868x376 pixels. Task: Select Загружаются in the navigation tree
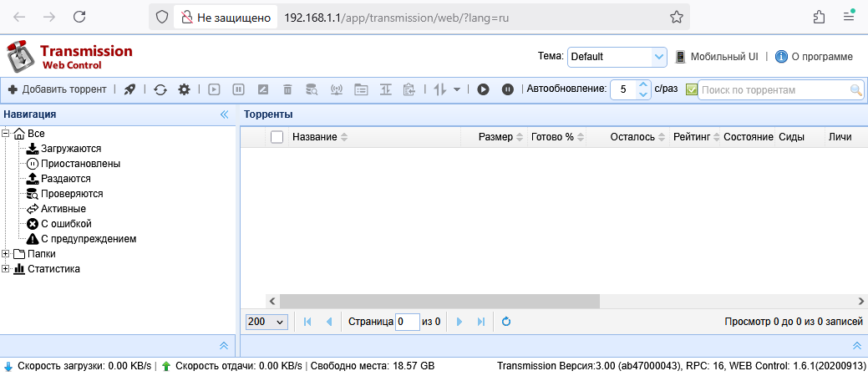point(71,149)
